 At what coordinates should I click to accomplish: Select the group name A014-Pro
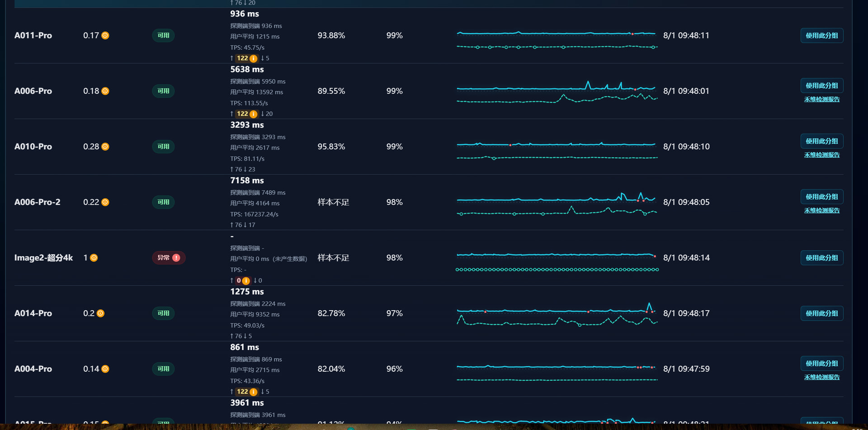click(x=33, y=313)
